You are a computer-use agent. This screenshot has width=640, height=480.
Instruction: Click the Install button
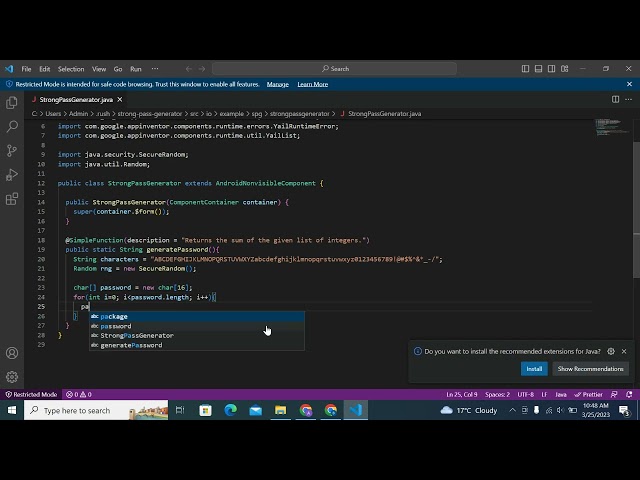click(x=534, y=369)
